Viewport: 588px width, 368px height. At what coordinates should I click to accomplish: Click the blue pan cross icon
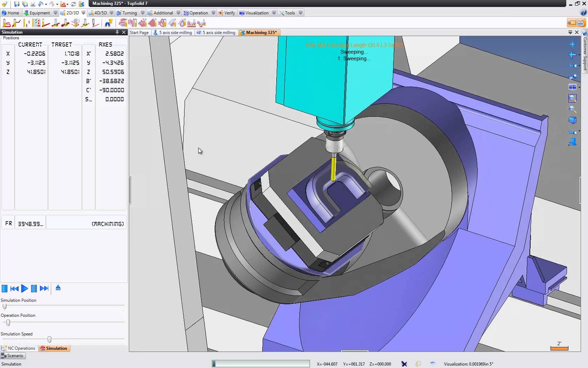[x=572, y=45]
